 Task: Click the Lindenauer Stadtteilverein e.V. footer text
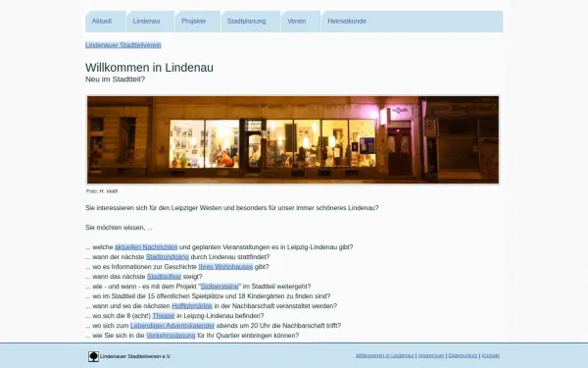click(x=135, y=356)
